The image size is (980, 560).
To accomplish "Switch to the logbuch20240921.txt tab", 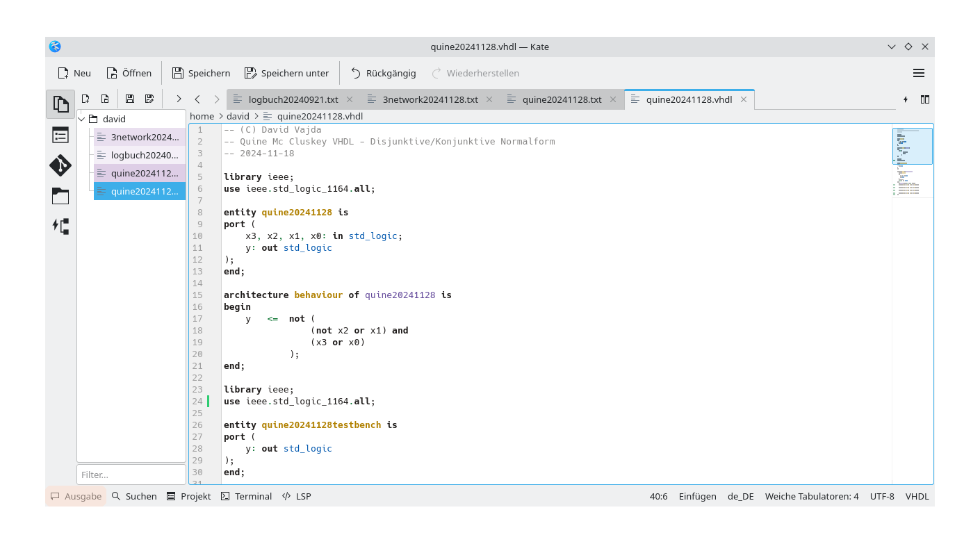I will click(292, 99).
